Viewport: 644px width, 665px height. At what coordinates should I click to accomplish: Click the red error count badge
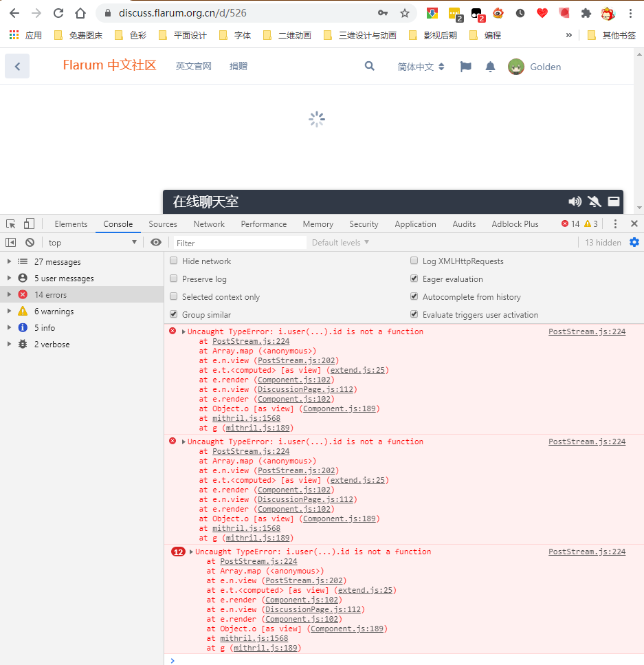570,224
